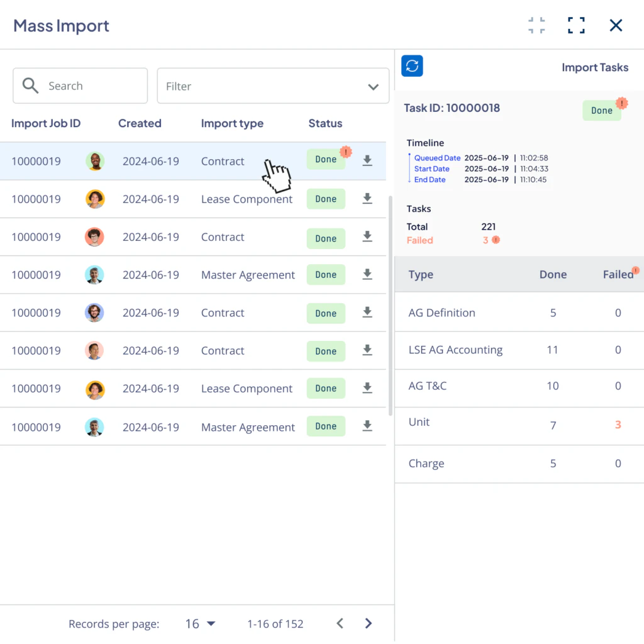Open the Records per page selector
The image size is (644, 644).
click(200, 623)
